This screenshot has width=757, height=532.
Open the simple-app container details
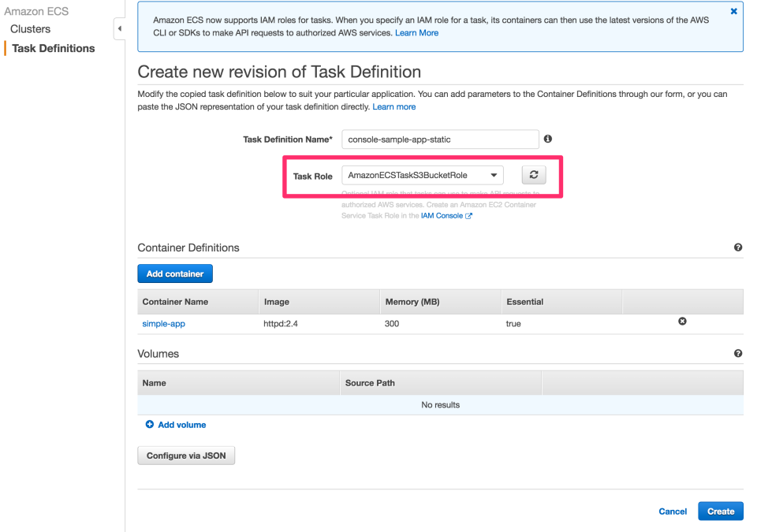click(x=162, y=323)
